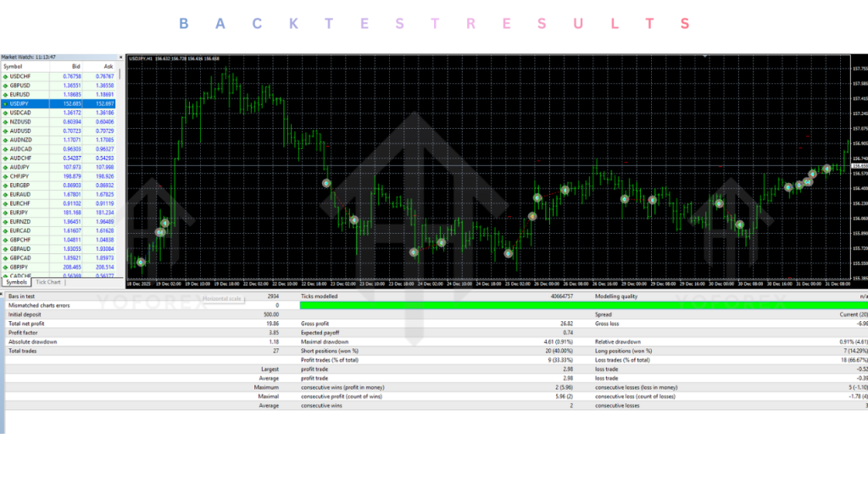Click the Bid column header
The height and width of the screenshot is (488, 868).
pos(75,67)
